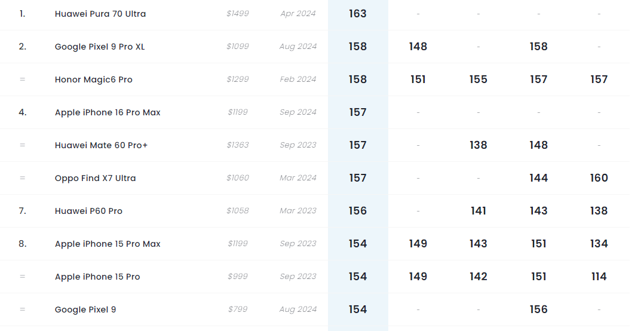Select Apple iPhone 15 Pro Max row

click(108, 244)
